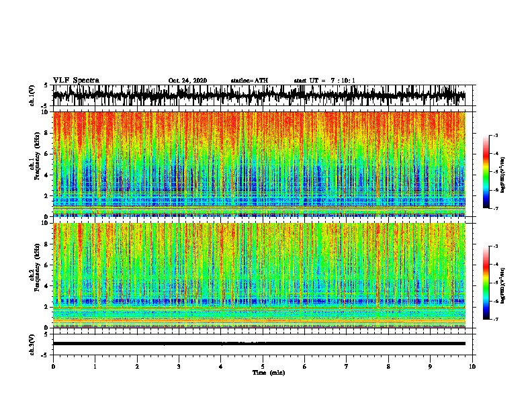Screen dimensions: 532x411
Task: Click time axis tick label "10"
Action: (472, 367)
